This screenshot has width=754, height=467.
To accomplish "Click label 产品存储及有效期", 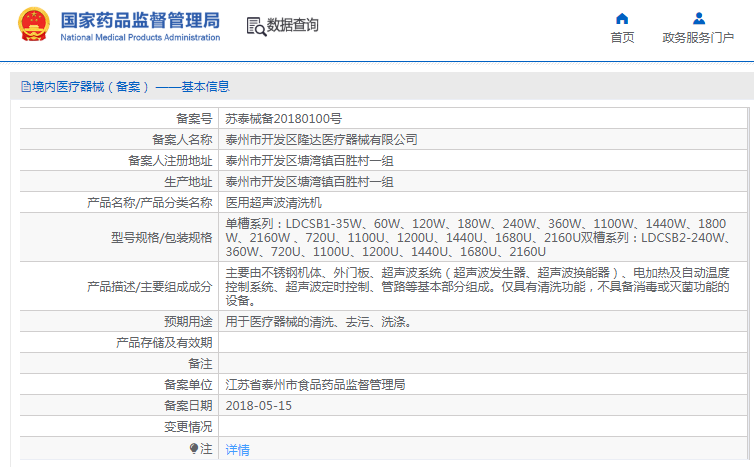I will point(164,343).
